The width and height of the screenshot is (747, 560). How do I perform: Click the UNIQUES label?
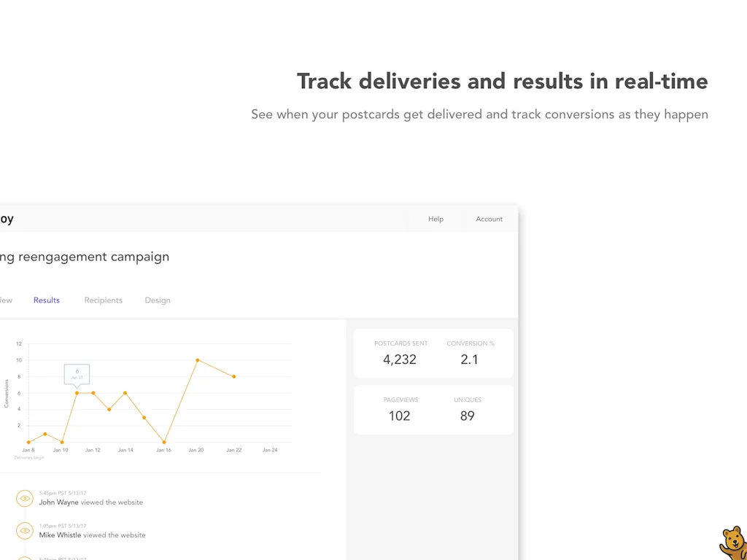(468, 400)
